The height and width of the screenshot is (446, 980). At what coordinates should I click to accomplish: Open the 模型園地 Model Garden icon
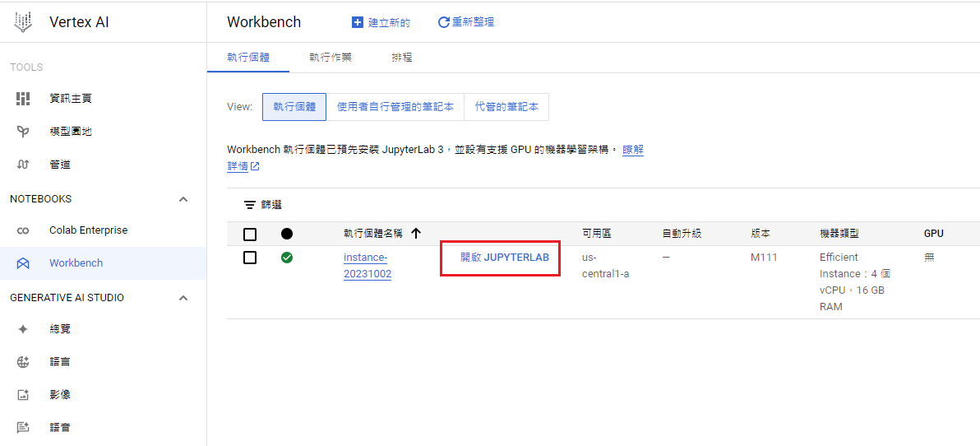pyautogui.click(x=23, y=132)
